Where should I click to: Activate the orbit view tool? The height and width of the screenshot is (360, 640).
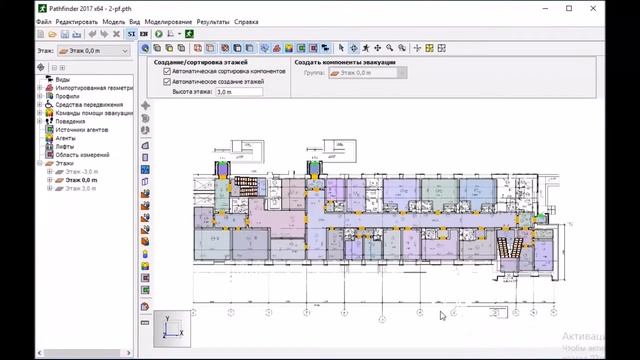(353, 48)
